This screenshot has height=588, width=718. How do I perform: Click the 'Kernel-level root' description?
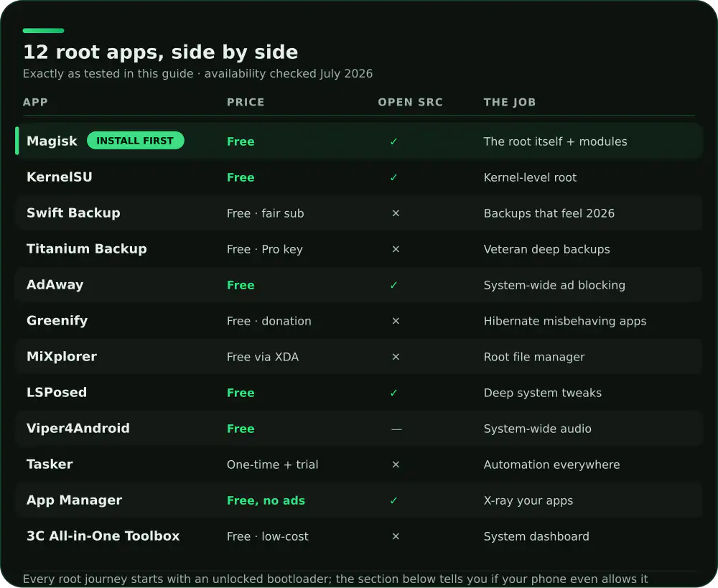(531, 177)
